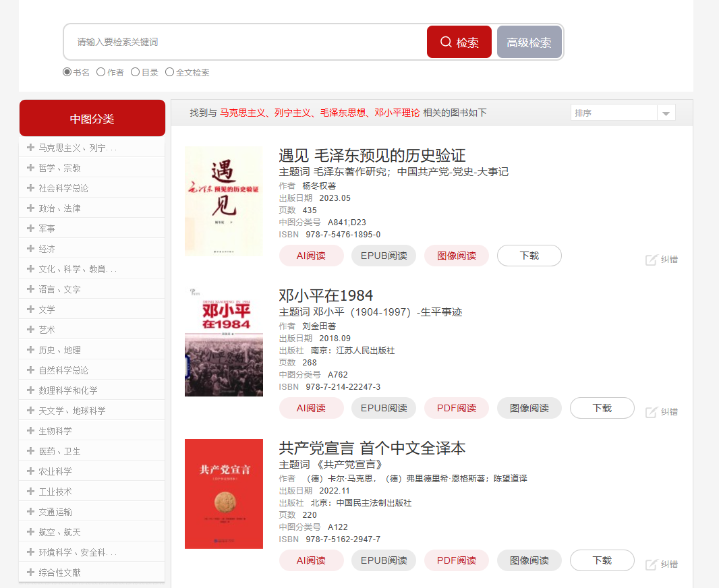Click 高级检索 advanced search button
Screen dimensions: 719x588
529,42
